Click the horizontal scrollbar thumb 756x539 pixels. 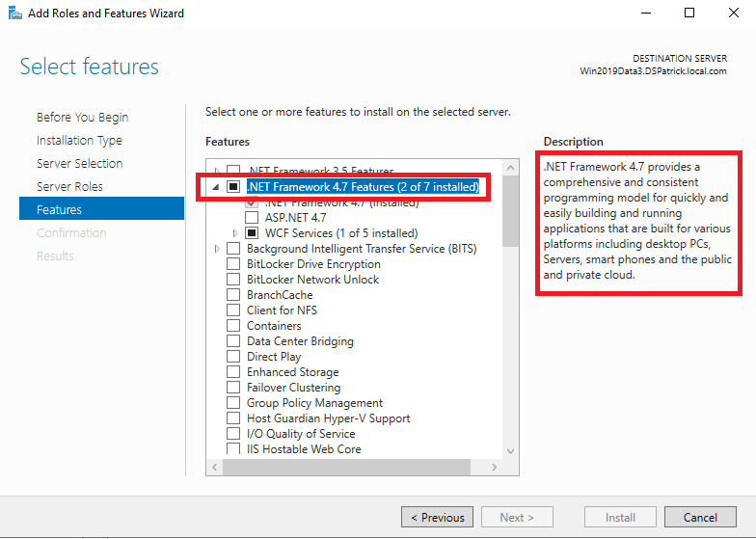click(x=346, y=467)
